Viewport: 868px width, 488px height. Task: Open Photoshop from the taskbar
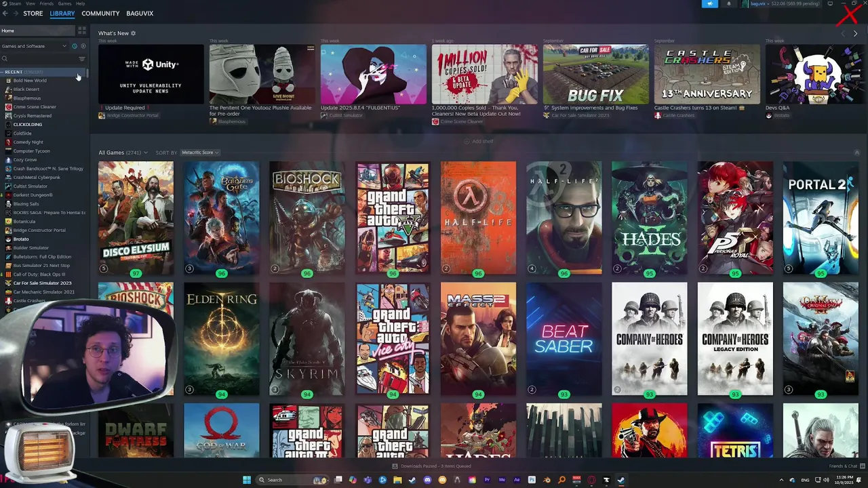click(532, 480)
